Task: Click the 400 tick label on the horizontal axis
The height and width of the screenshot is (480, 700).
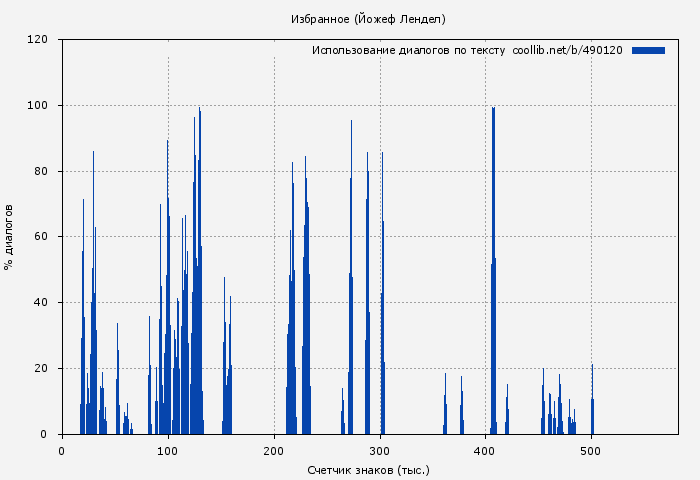Action: click(x=485, y=450)
